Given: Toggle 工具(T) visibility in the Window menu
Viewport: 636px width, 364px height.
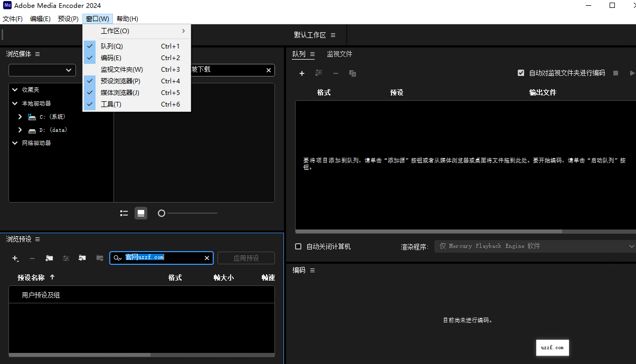Looking at the screenshot, I should pyautogui.click(x=111, y=104).
